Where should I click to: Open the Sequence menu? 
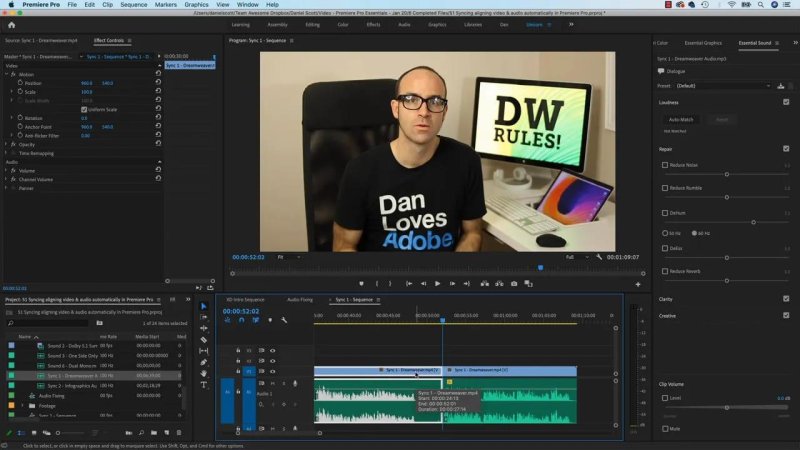pyautogui.click(x=134, y=5)
